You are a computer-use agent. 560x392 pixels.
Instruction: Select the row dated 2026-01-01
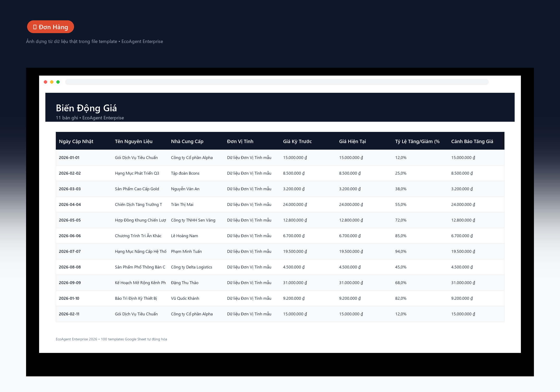280,158
